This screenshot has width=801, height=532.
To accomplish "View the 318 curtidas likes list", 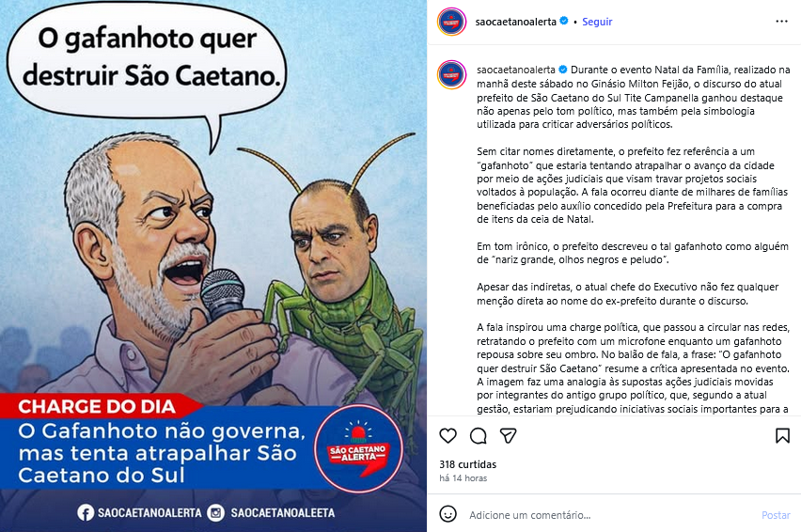I will (468, 464).
